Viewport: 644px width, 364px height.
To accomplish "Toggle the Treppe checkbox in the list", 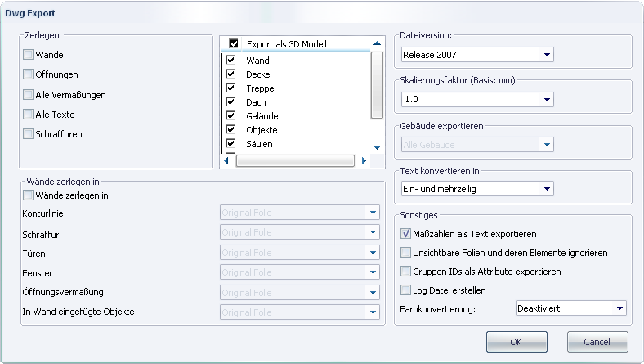I will click(230, 88).
